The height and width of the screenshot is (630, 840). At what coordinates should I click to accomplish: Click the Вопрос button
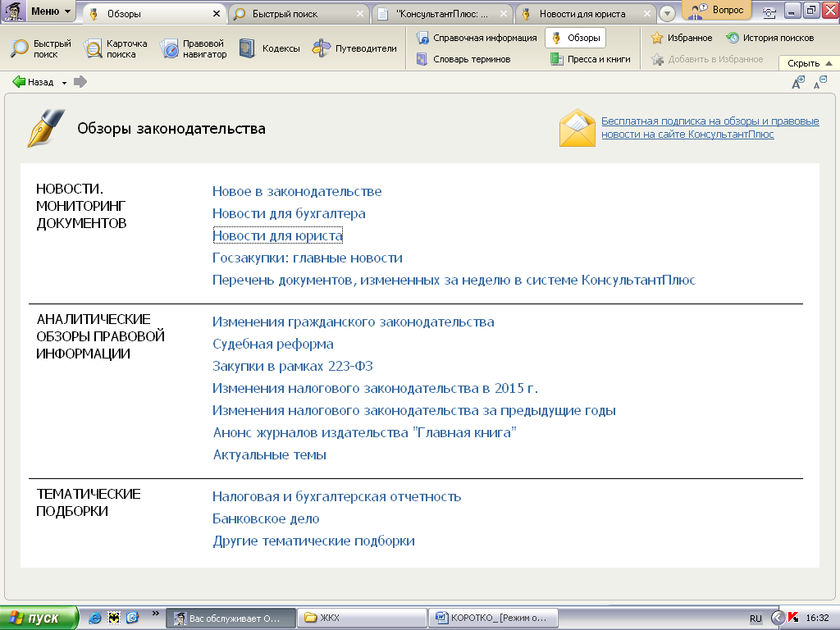pos(717,10)
